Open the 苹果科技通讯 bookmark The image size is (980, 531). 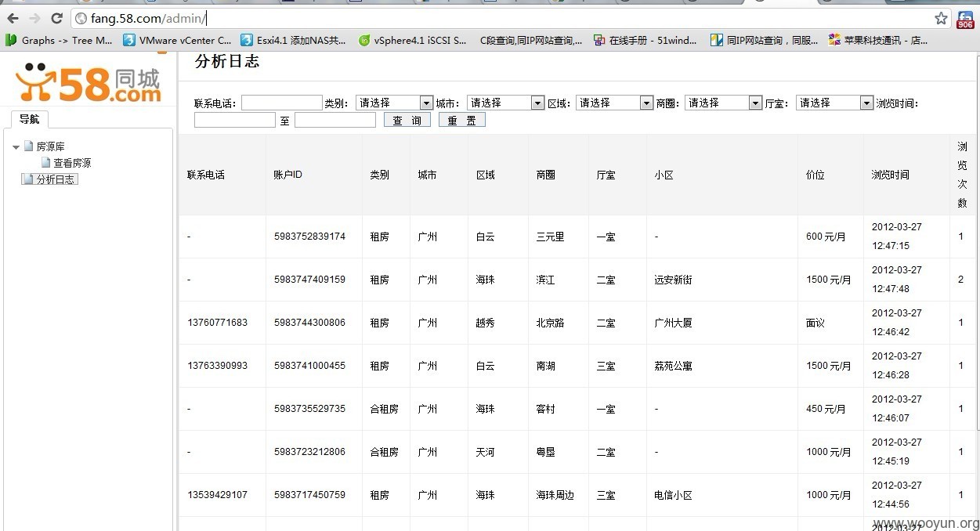click(879, 40)
